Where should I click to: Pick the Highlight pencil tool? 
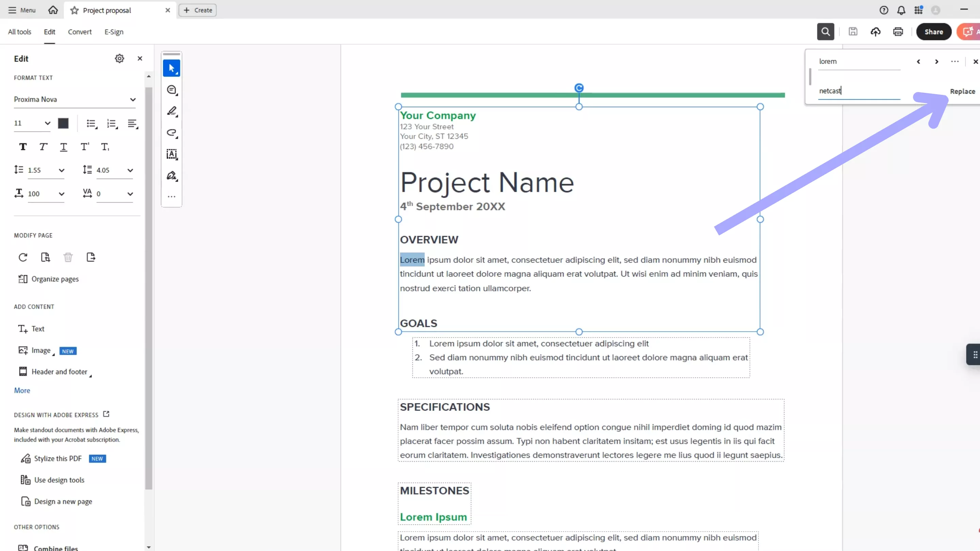click(x=171, y=111)
